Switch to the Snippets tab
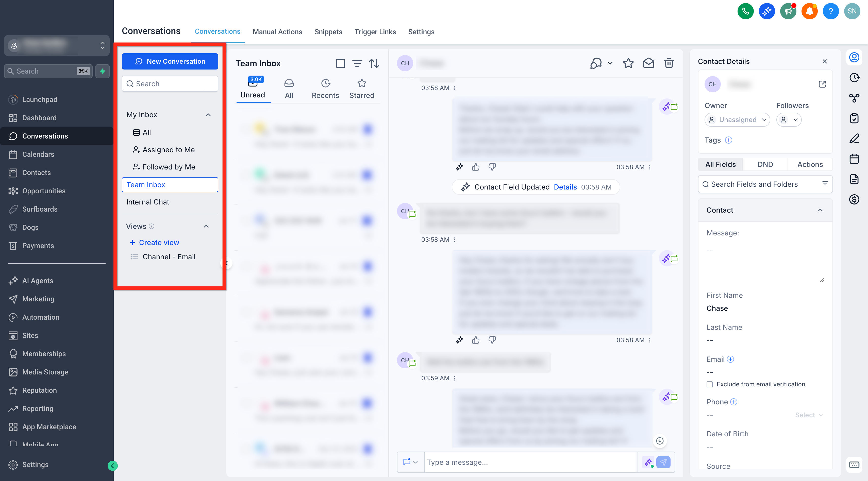 pos(328,32)
